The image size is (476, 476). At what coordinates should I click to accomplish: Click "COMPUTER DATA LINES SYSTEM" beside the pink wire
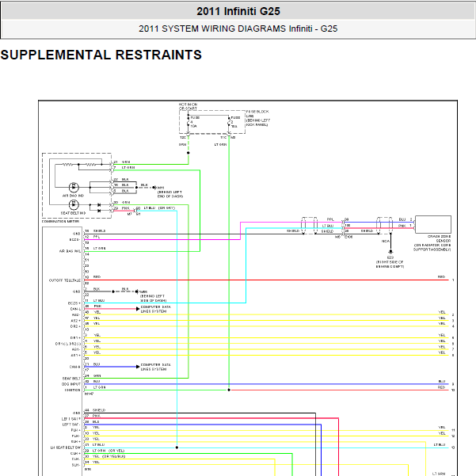[155, 309]
